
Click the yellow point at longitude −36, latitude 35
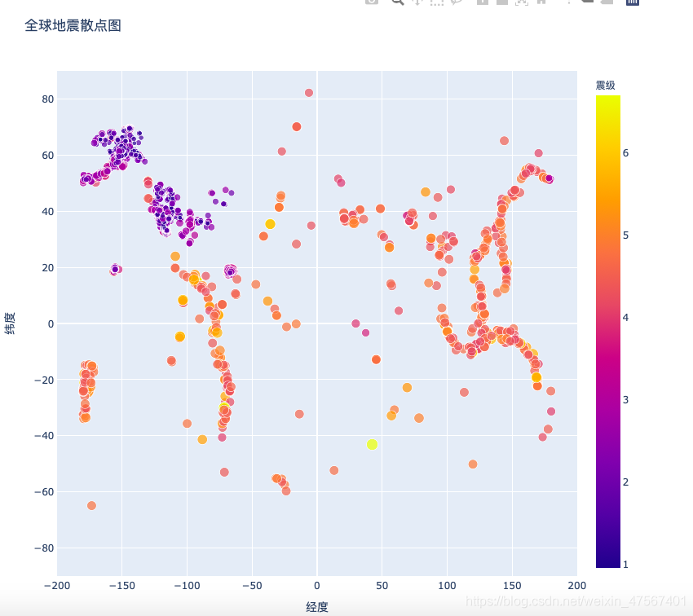[x=270, y=224]
